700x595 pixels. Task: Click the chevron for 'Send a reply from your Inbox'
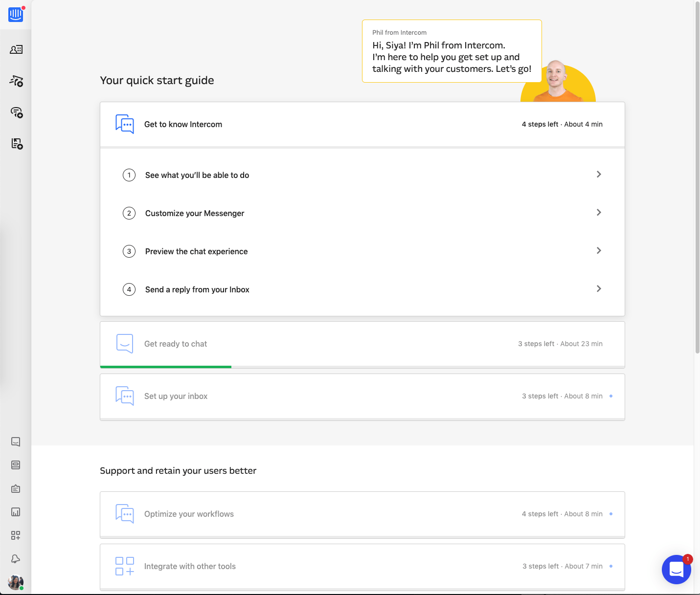pos(599,289)
